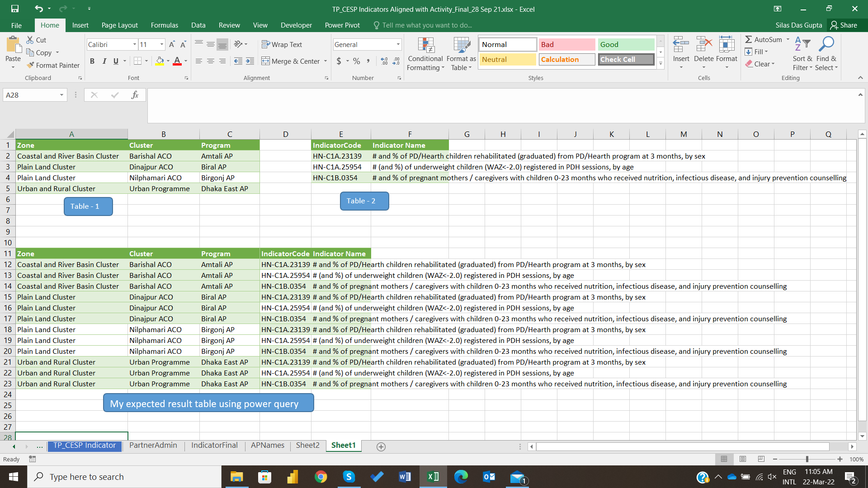Switch to the IndicatorFinal sheet tab

pos(214,446)
